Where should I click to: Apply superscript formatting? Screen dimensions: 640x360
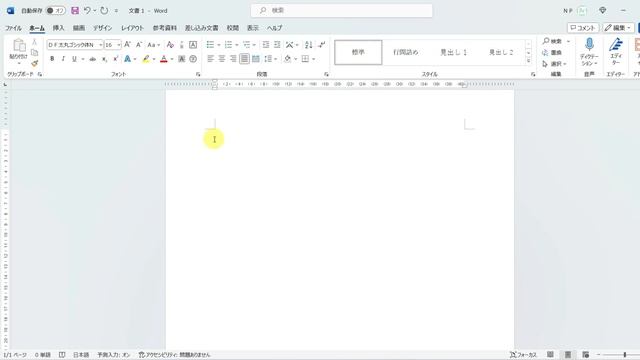[x=116, y=59]
